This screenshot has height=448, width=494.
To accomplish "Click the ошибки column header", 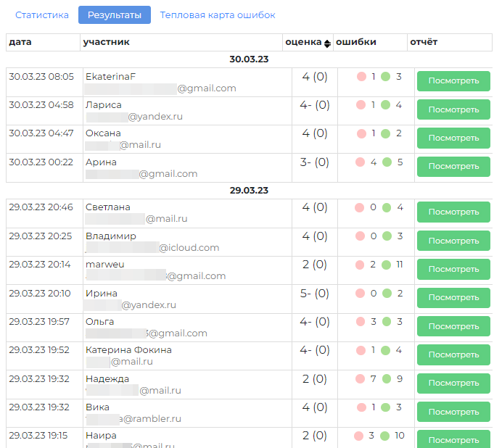I will coord(356,42).
